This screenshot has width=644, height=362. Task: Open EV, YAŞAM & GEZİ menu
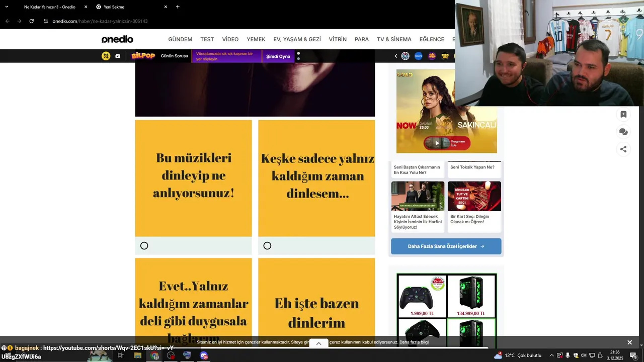(297, 39)
